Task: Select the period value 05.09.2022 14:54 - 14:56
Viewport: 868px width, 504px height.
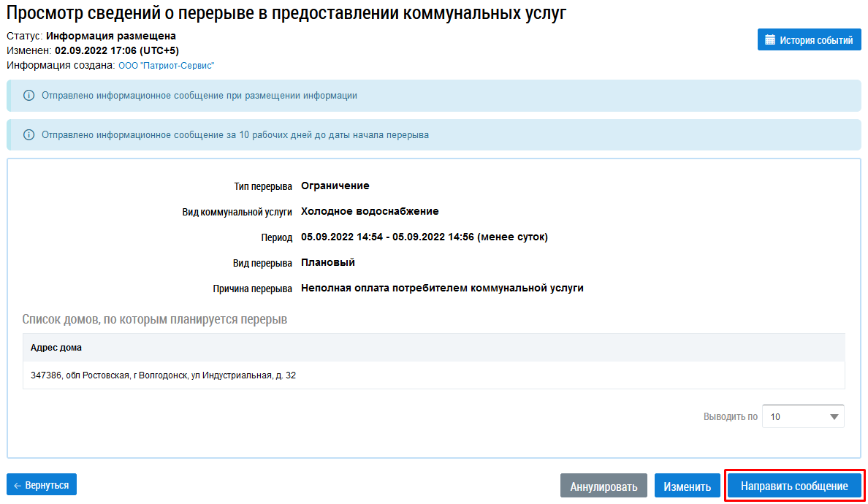Action: (x=424, y=237)
